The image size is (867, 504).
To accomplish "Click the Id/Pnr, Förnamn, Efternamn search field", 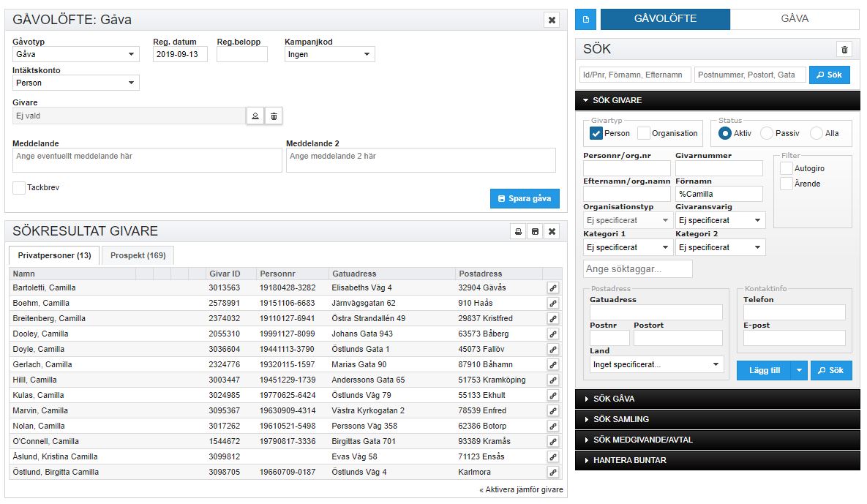I will coord(635,75).
